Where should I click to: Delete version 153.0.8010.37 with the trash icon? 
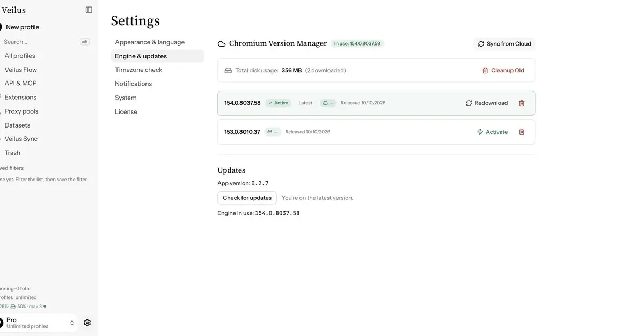coord(522,132)
